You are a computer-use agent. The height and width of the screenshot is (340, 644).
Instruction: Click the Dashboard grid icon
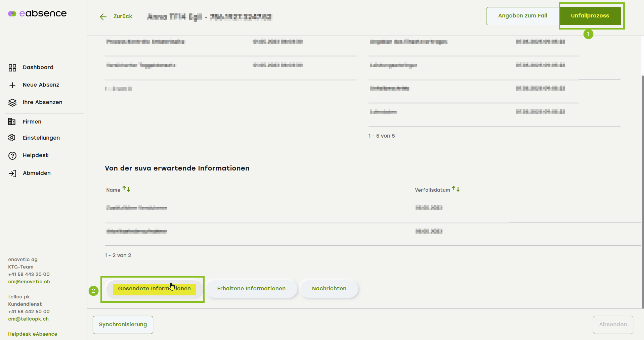point(12,68)
